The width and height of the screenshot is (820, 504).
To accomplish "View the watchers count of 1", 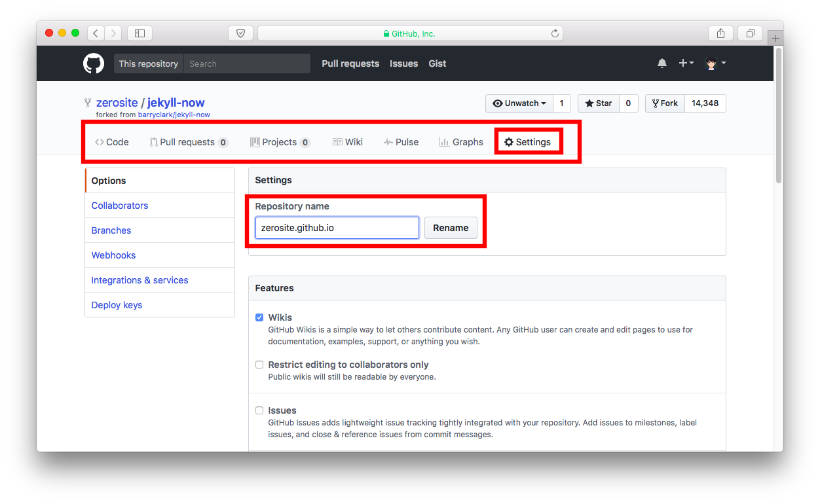I will tap(562, 103).
